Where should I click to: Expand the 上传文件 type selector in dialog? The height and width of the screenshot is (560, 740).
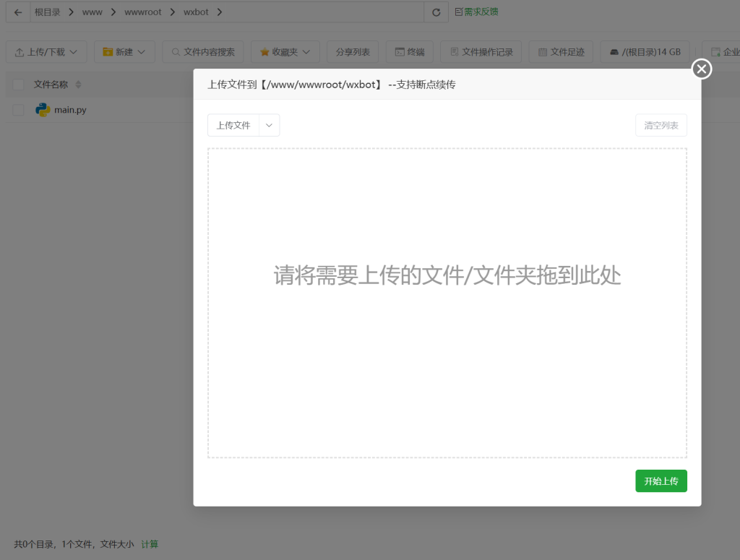pyautogui.click(x=268, y=124)
